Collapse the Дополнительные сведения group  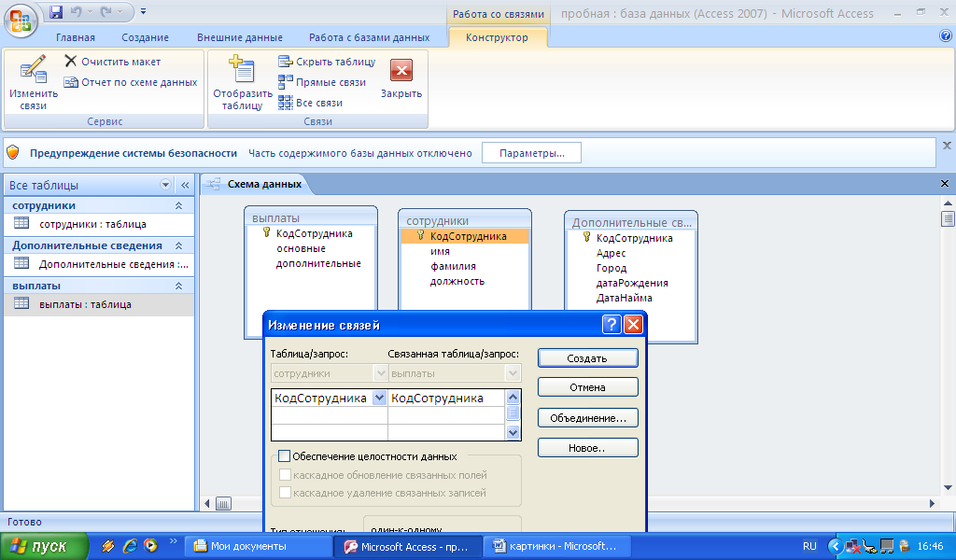(x=178, y=245)
